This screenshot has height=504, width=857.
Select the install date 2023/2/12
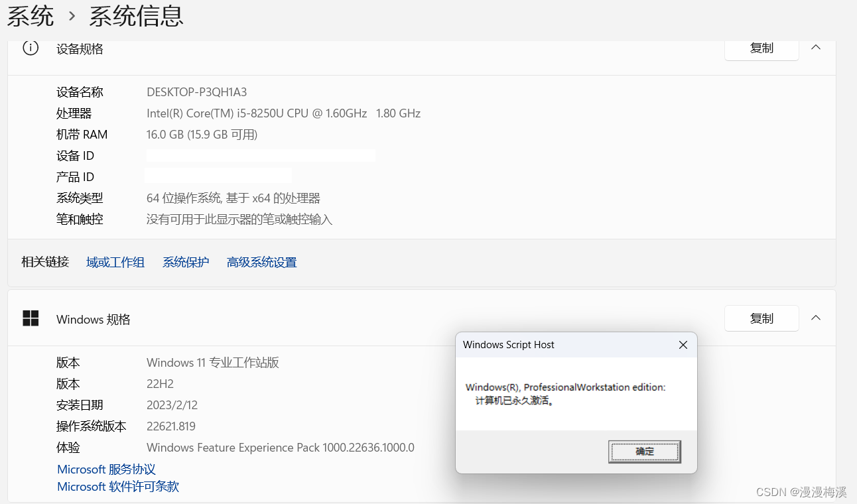[x=172, y=405]
